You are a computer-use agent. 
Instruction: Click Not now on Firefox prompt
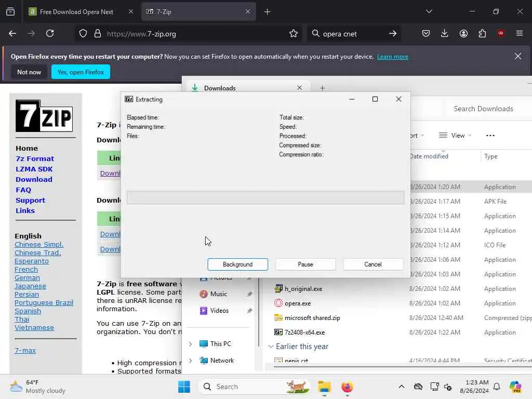click(x=29, y=72)
